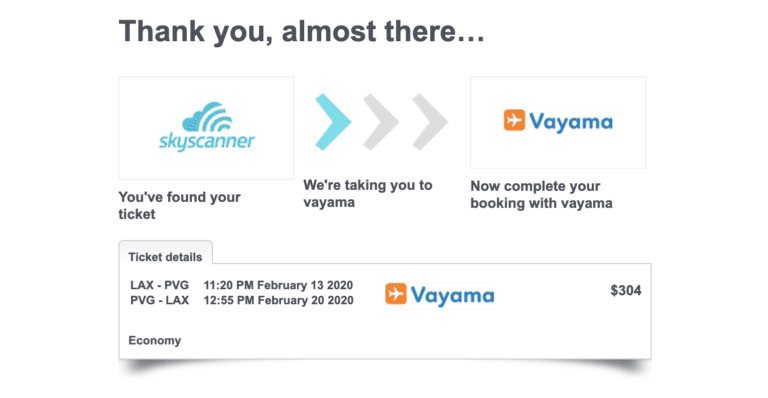This screenshot has height=398, width=768.
Task: Click the orange Vayama plane icon in ticket details
Action: tap(396, 294)
